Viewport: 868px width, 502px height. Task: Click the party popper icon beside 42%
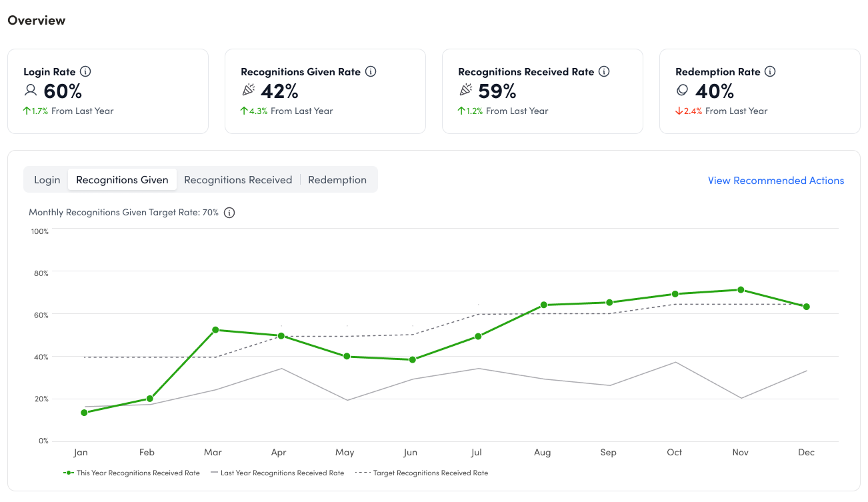pyautogui.click(x=249, y=91)
